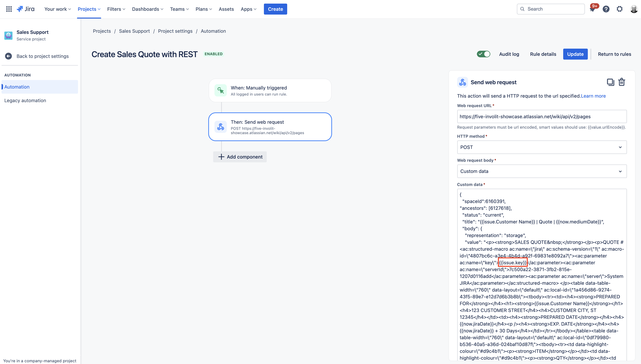
Task: Open the HTTP method POST dropdown
Action: [542, 147]
